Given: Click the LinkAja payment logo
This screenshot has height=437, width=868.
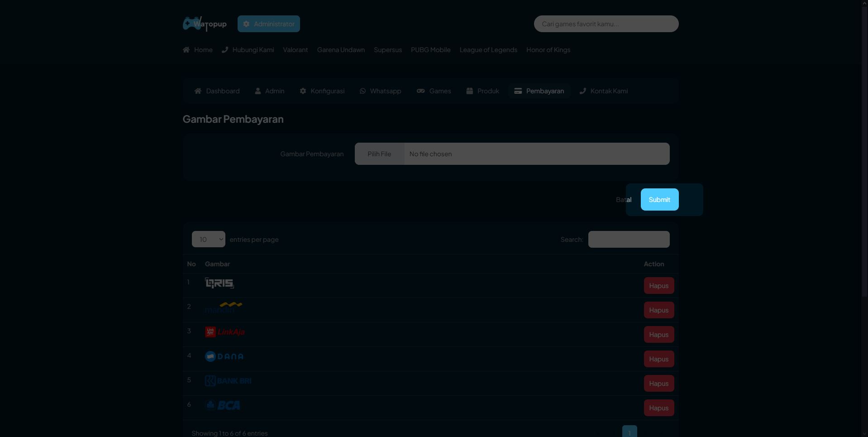Looking at the screenshot, I should [x=225, y=332].
